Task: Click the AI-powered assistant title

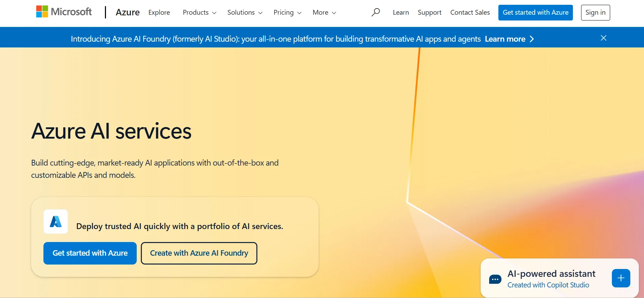Action: pyautogui.click(x=551, y=274)
